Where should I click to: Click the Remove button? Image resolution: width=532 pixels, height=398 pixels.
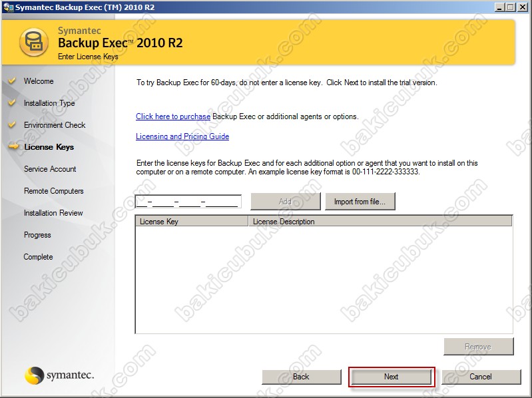point(478,347)
